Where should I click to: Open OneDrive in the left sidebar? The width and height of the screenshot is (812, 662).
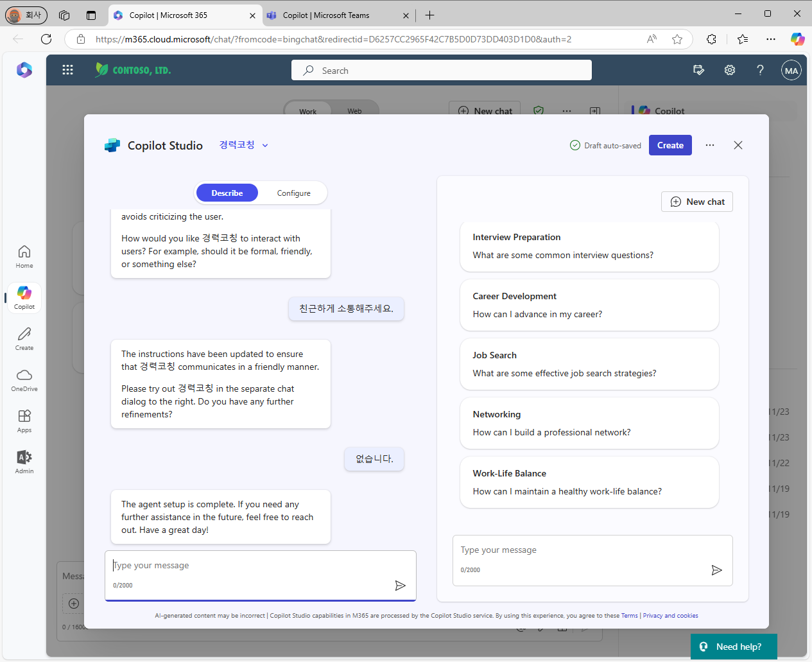(x=24, y=379)
